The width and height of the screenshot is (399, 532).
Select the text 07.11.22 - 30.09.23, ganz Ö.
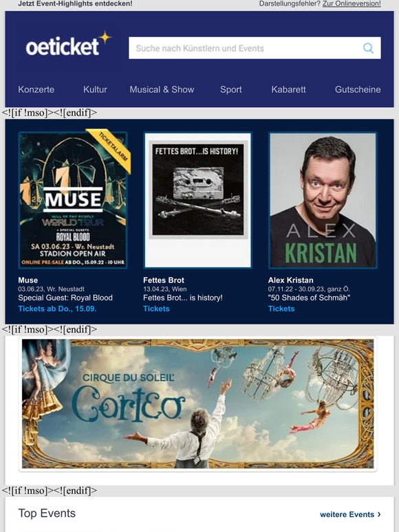(309, 289)
